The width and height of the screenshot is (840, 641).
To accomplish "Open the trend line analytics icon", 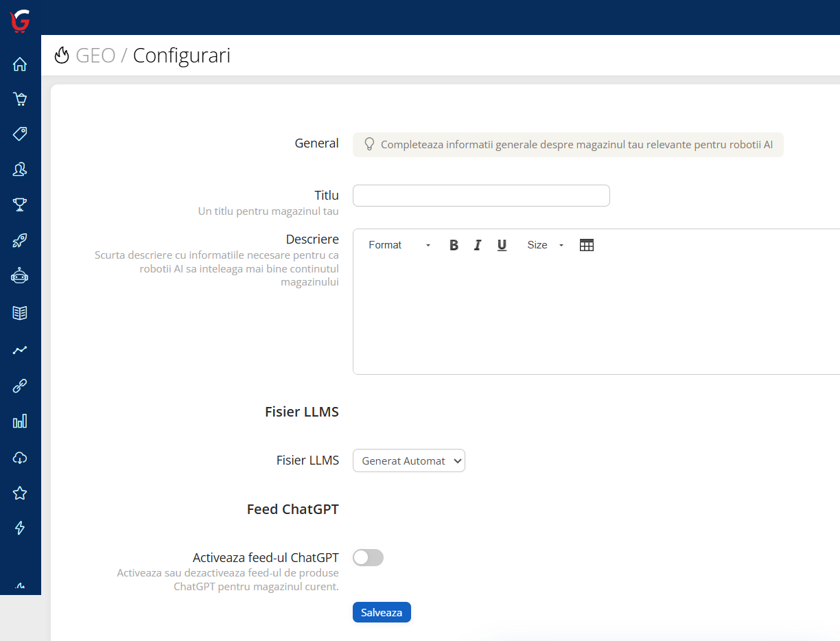I will (20, 350).
